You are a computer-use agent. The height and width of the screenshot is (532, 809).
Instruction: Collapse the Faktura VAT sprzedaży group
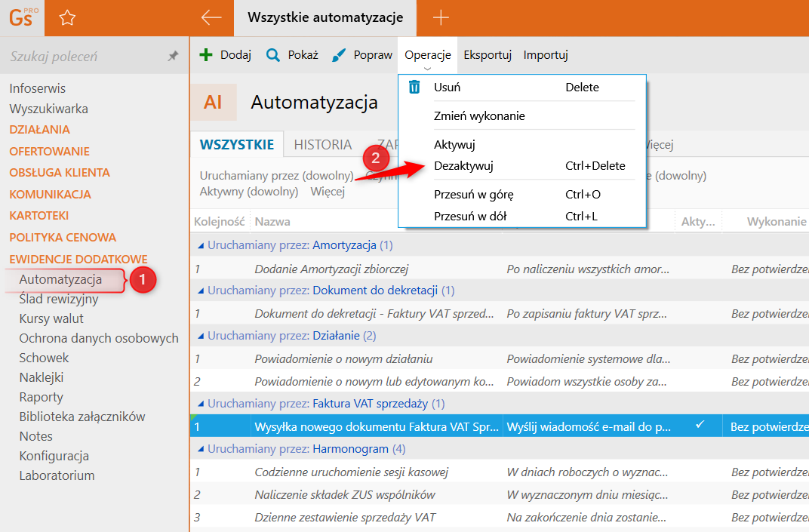[x=201, y=404]
